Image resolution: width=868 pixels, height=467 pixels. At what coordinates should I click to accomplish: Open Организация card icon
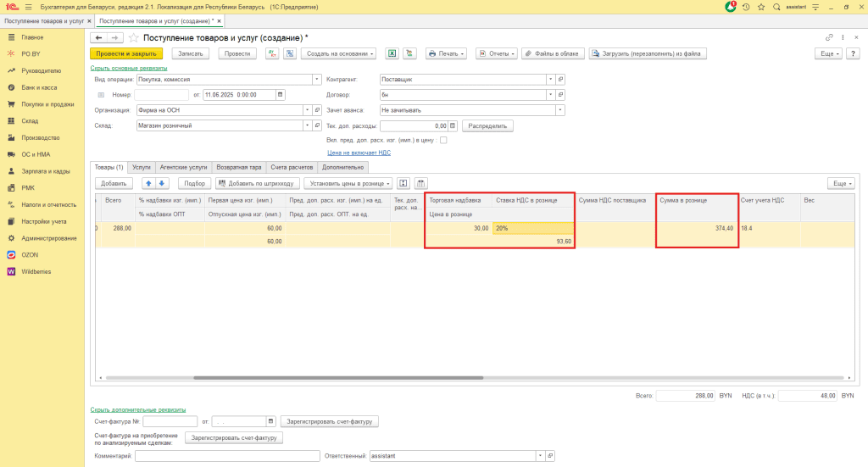[x=317, y=110]
